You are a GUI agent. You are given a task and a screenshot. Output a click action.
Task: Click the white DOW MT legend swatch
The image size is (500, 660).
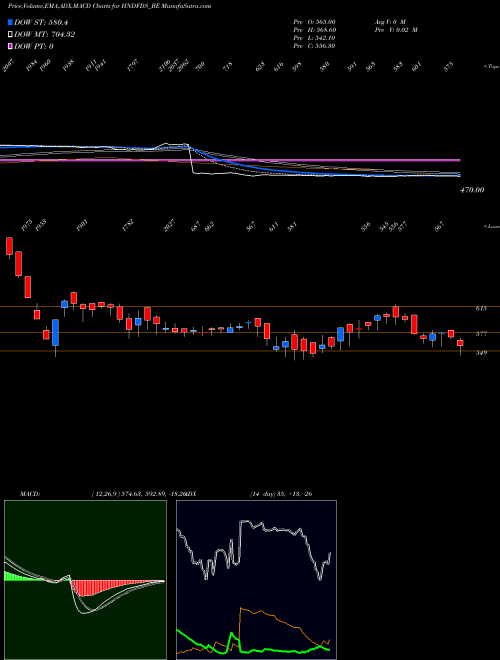(10, 35)
